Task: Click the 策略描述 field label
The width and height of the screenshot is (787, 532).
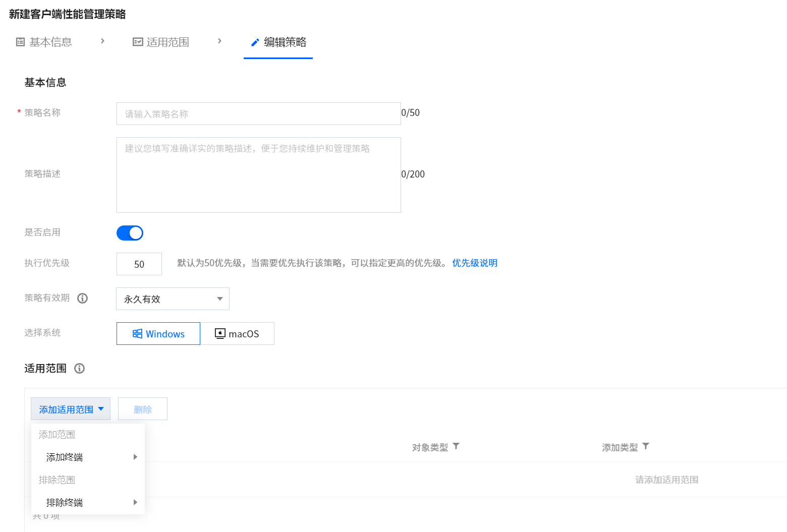Action: coord(42,174)
